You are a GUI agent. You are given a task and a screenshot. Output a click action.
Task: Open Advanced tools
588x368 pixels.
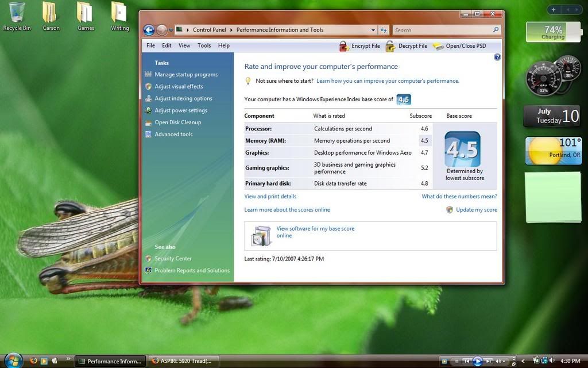pyautogui.click(x=173, y=135)
